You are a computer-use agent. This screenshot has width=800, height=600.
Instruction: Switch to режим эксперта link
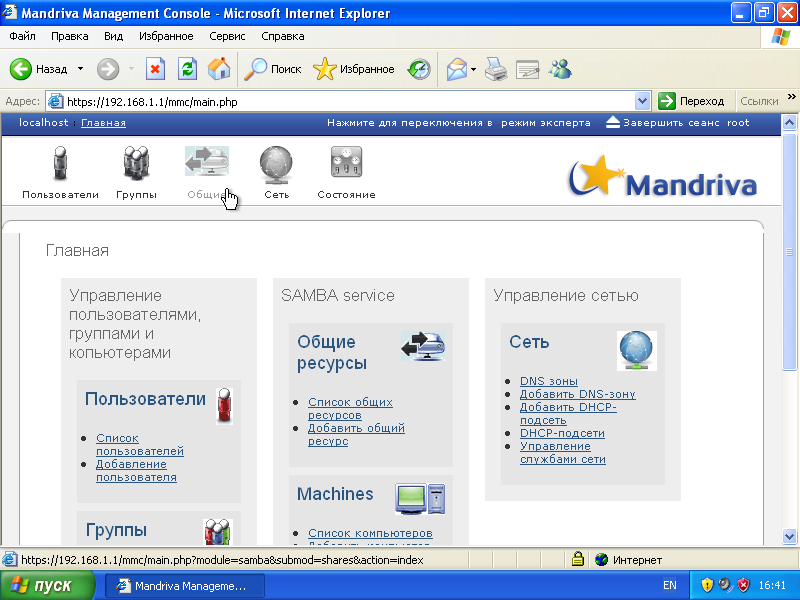tap(545, 123)
